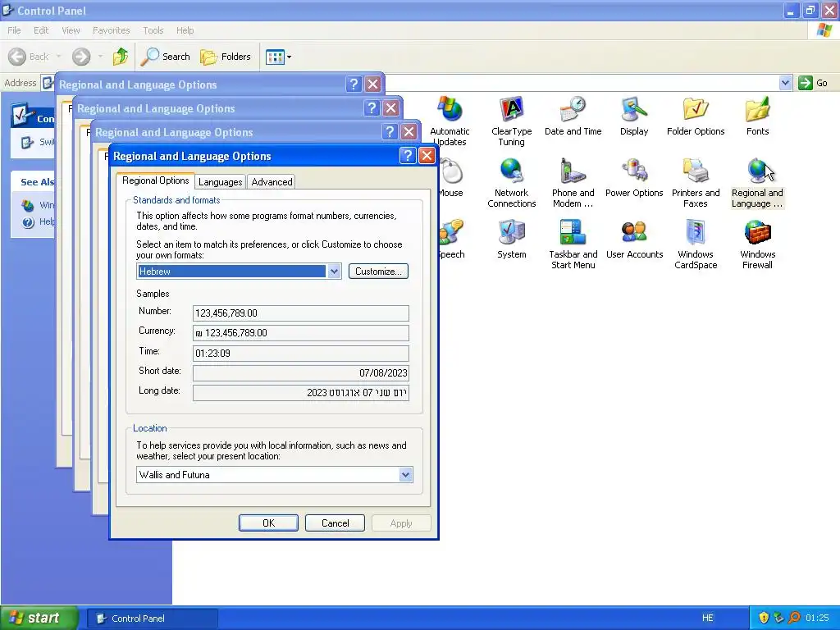Switch to the Advanced tab
This screenshot has width=840, height=630.
coord(272,181)
